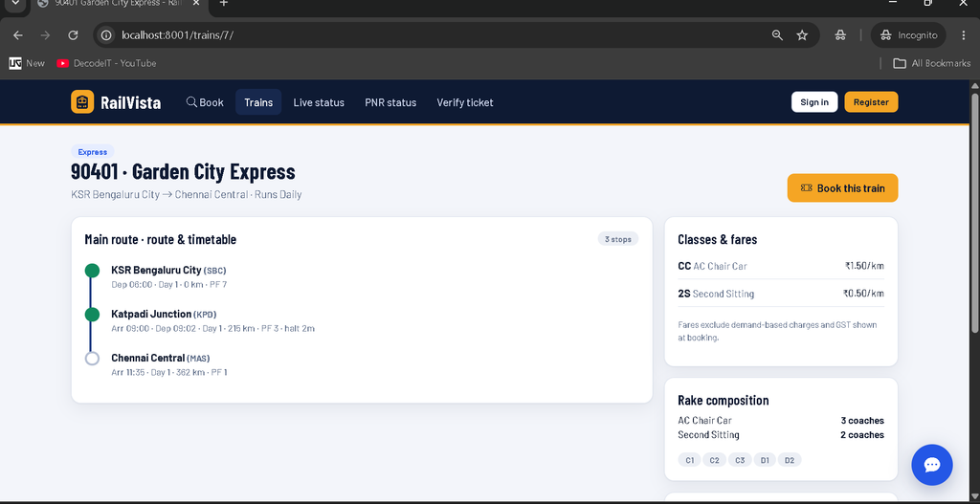Click the ₹1.50/km fare value

pyautogui.click(x=864, y=266)
